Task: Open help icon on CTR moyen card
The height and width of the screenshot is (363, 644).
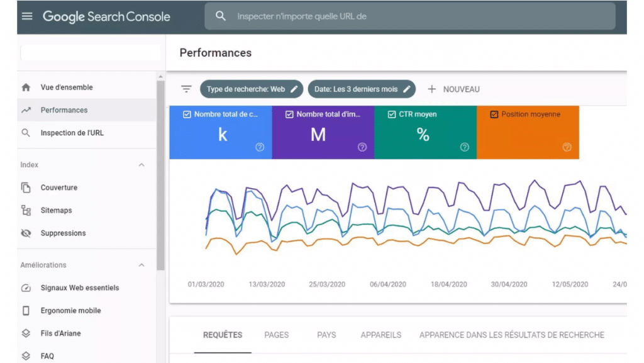Action: 465,147
